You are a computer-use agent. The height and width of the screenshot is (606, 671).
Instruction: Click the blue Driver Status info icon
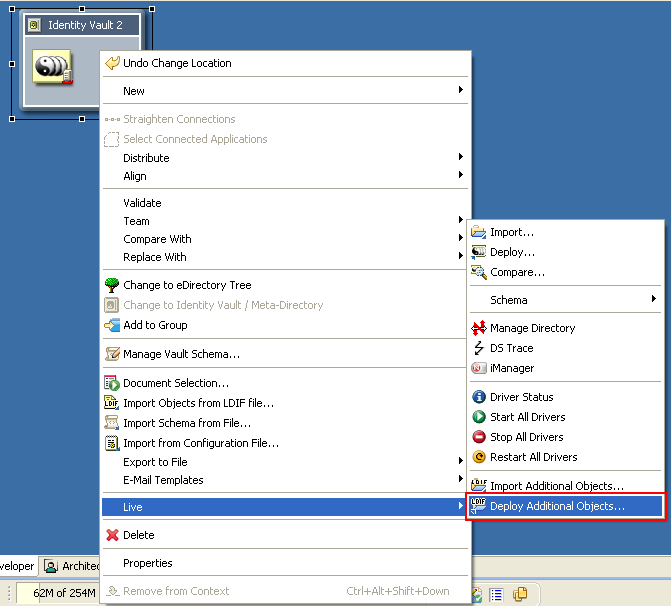click(x=479, y=397)
